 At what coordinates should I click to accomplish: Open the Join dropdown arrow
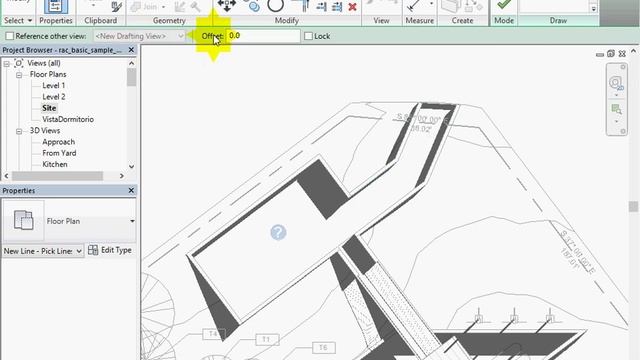point(163,7)
